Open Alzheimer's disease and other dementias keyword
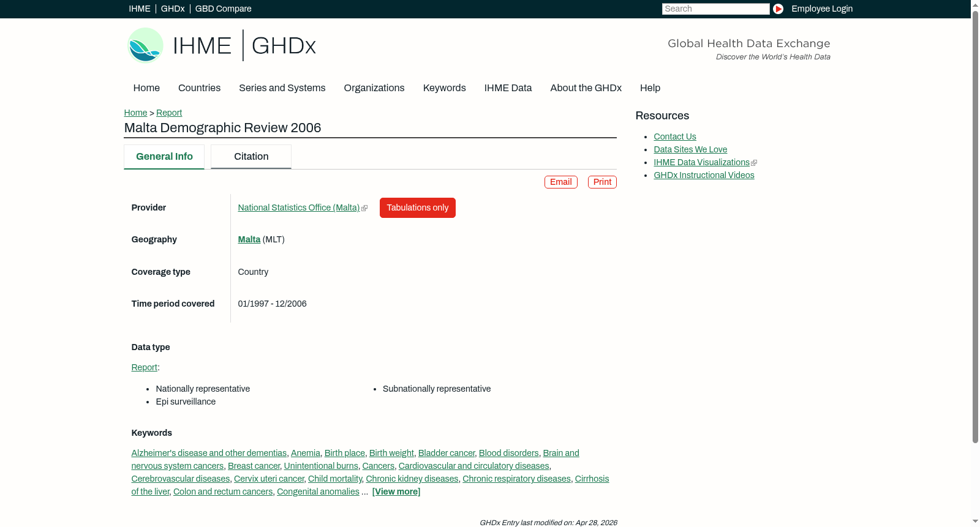Viewport: 980px width, 527px height. tap(209, 453)
